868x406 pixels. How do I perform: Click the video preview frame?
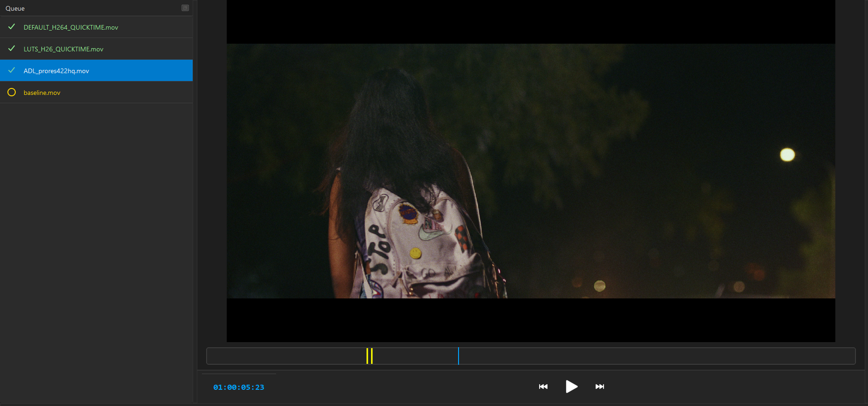[x=530, y=171]
